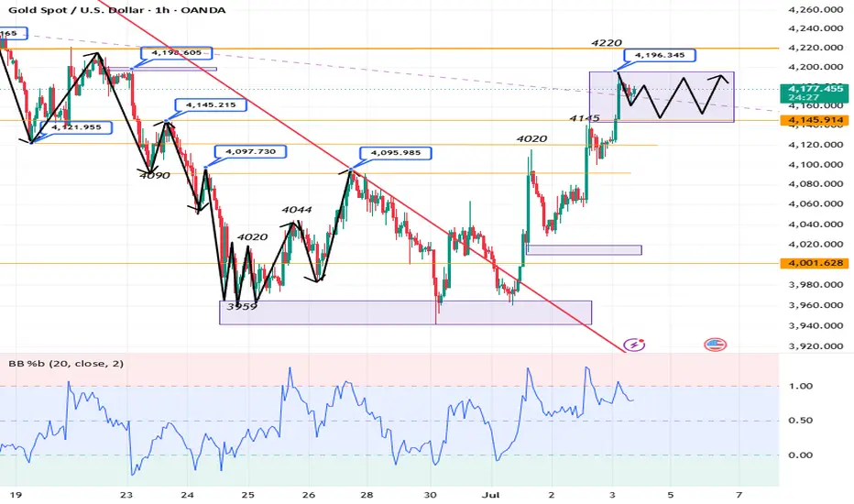This screenshot has height=504, width=854.
Task: Click the 0.50 indicator scale value
Action: pyautogui.click(x=801, y=420)
